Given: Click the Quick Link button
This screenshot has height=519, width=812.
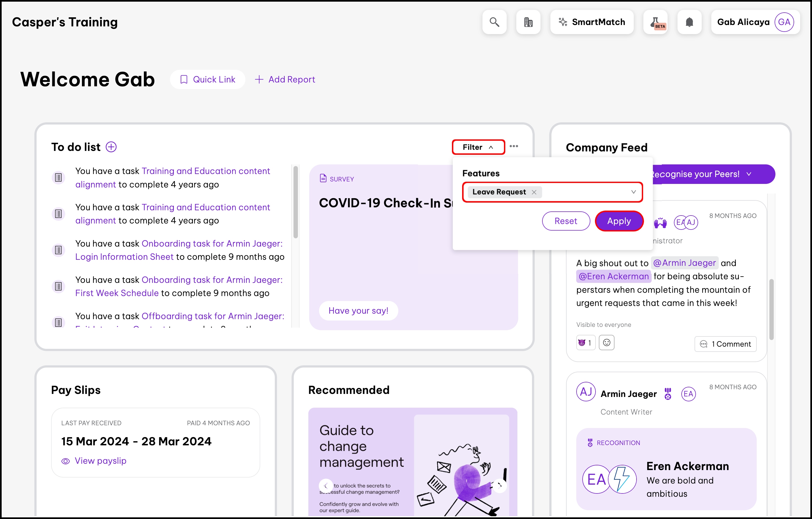Looking at the screenshot, I should [x=207, y=79].
